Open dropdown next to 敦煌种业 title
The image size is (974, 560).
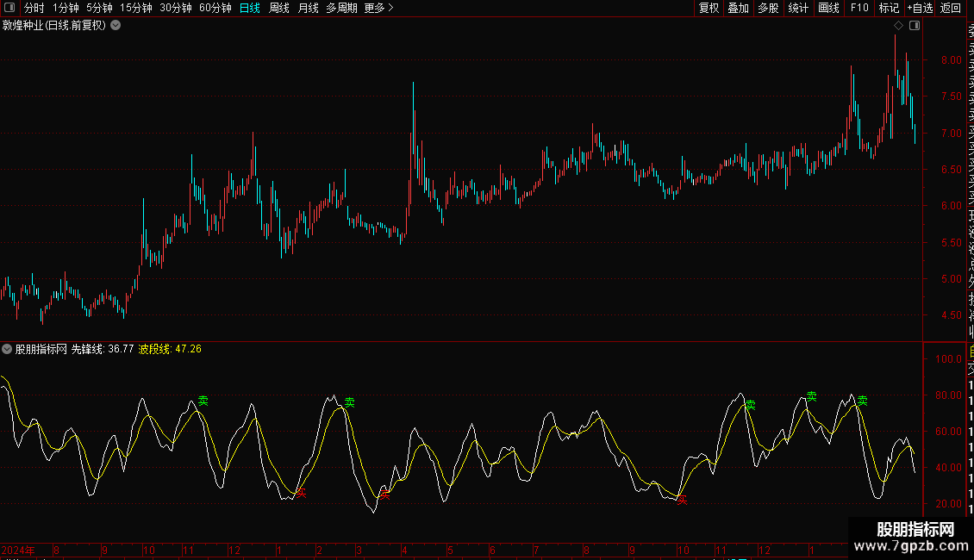[116, 26]
